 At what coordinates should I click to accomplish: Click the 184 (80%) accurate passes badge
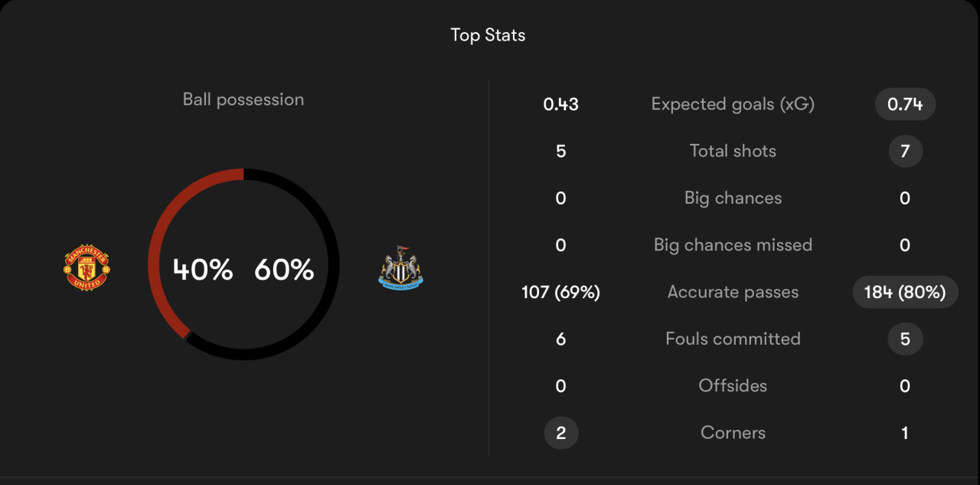(905, 292)
